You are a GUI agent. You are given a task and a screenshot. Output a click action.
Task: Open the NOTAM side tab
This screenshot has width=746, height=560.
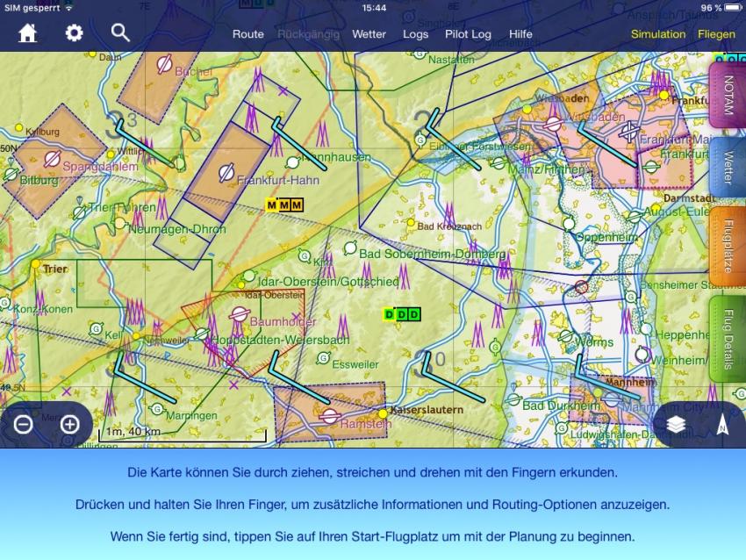coord(727,95)
